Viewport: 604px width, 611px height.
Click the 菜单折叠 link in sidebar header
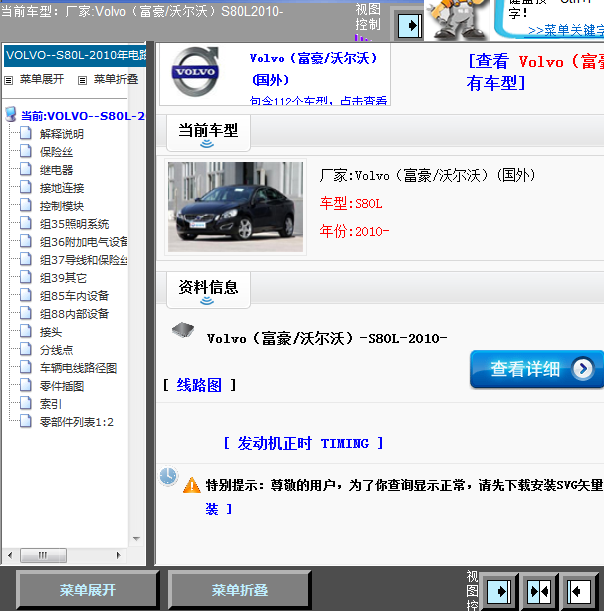tap(116, 79)
